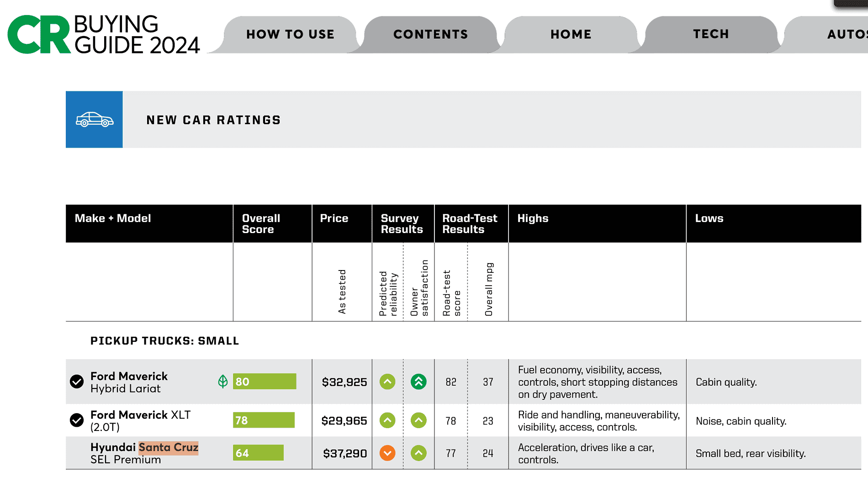Viewport: 868px width, 483px height.
Task: Click the predicted reliability arrow for Ford Maverick XLT
Action: (387, 420)
